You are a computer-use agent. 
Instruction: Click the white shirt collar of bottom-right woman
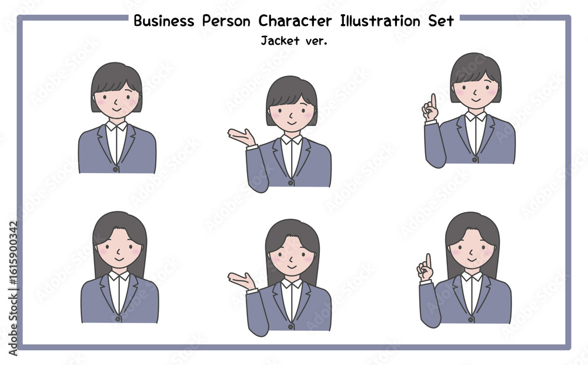coord(472,277)
